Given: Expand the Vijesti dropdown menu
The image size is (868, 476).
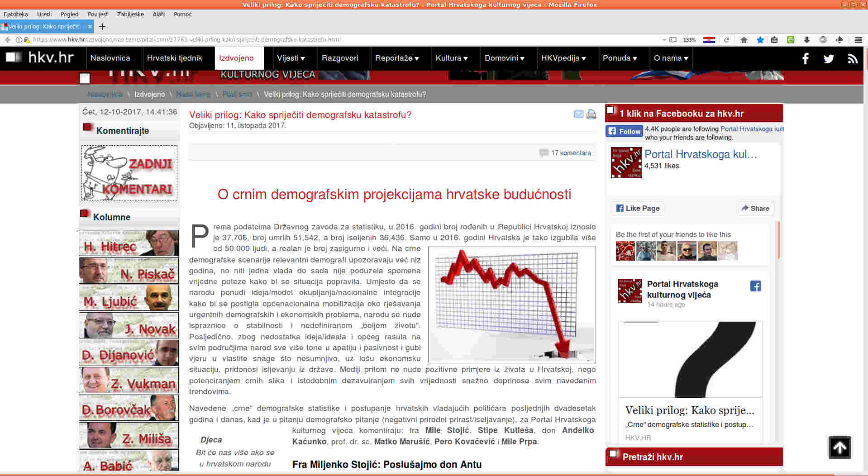Looking at the screenshot, I should tap(291, 58).
